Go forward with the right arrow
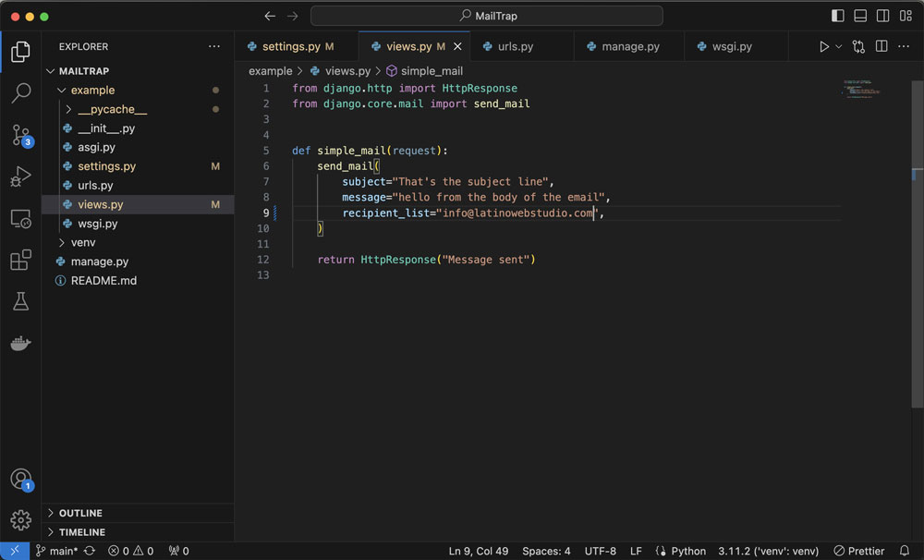 (x=292, y=16)
